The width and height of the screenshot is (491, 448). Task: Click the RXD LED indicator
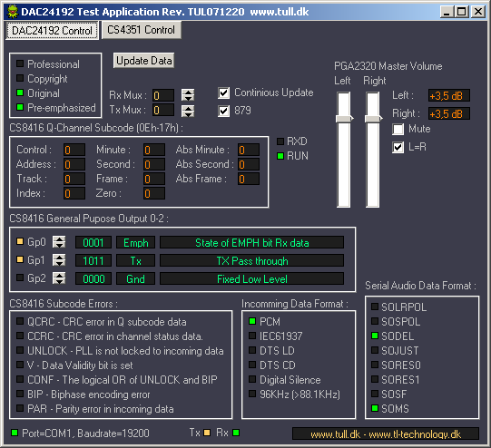[280, 141]
